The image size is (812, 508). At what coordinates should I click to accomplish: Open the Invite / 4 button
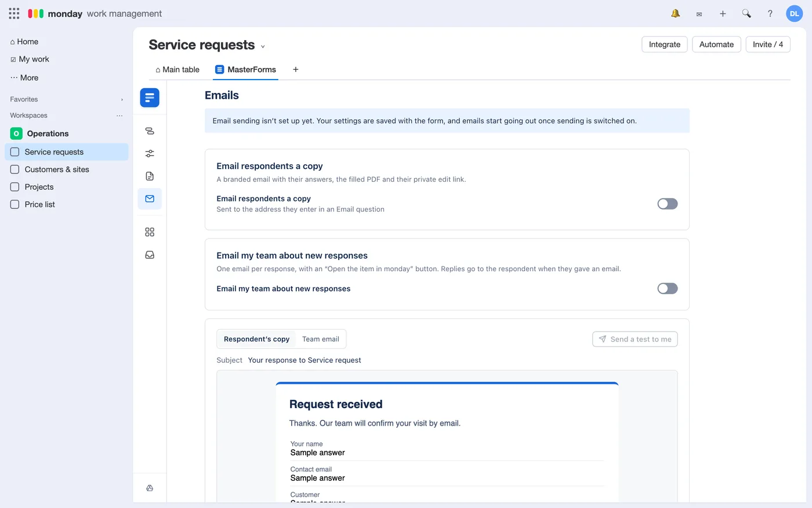tap(768, 45)
